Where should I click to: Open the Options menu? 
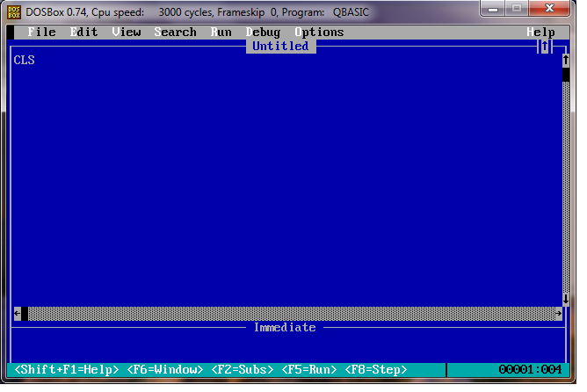coord(320,33)
